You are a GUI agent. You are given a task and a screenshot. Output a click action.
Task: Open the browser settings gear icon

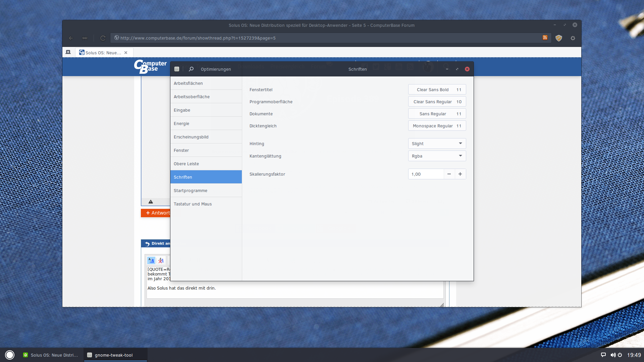573,38
